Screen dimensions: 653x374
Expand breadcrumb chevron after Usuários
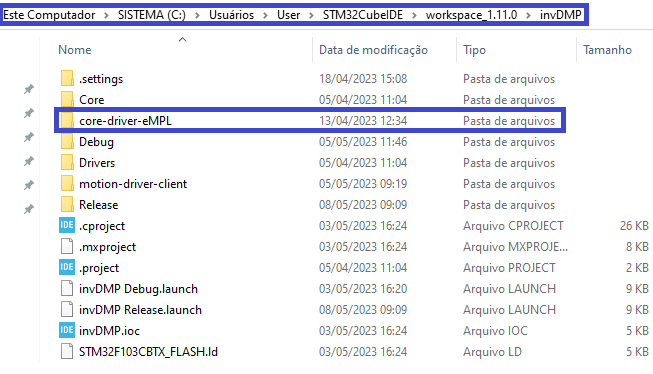(x=265, y=15)
